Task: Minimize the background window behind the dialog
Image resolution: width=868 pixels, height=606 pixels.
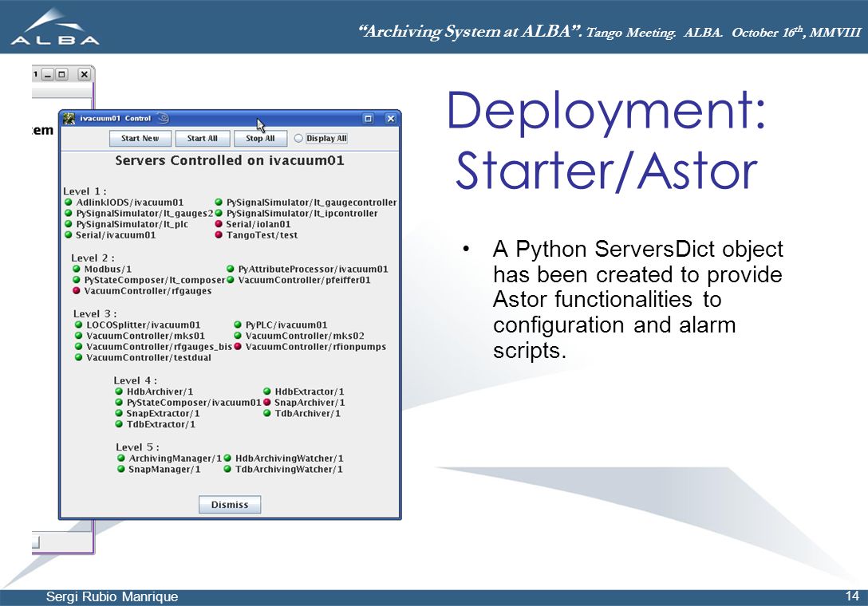Action: [48, 74]
